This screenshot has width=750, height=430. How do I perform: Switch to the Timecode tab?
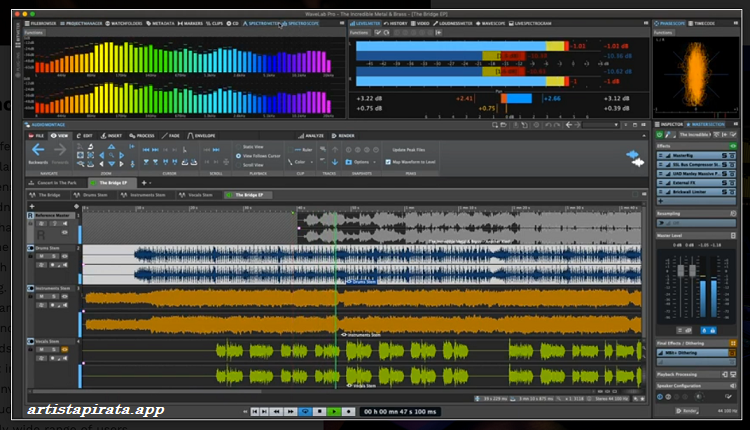[702, 23]
